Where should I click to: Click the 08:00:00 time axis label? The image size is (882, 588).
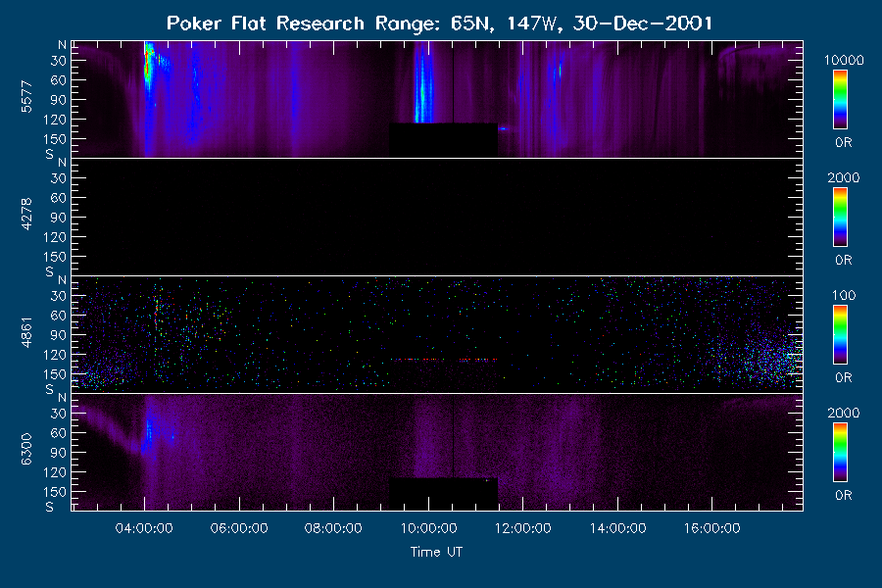pyautogui.click(x=333, y=528)
